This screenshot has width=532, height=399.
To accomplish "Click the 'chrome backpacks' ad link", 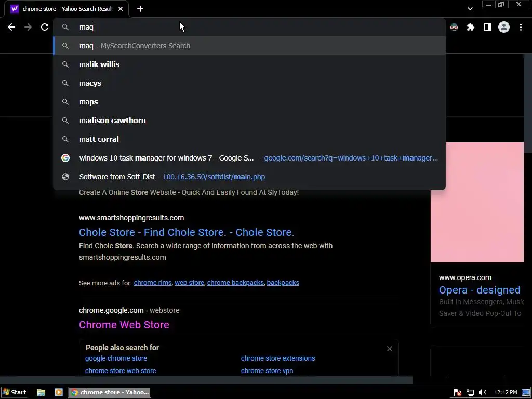I will tap(235, 283).
